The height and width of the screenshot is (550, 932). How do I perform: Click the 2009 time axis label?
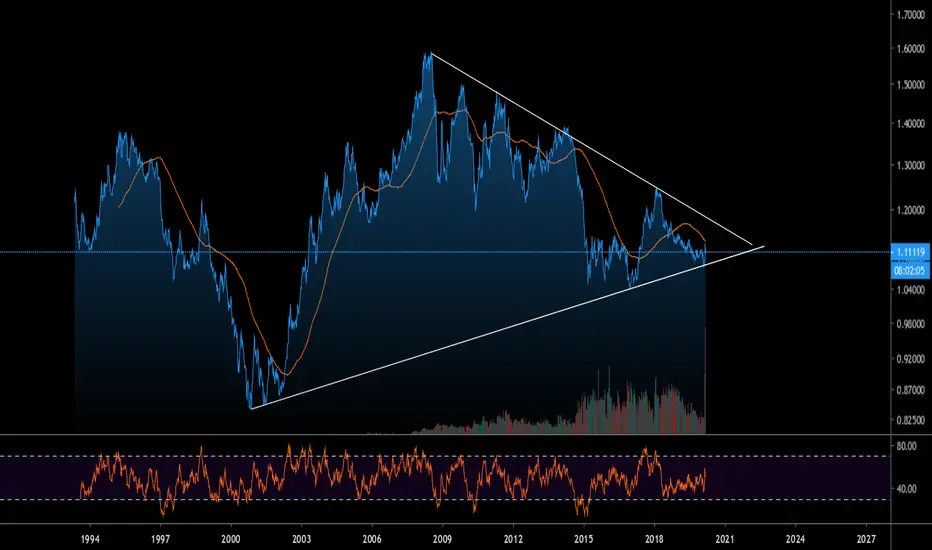(x=442, y=539)
